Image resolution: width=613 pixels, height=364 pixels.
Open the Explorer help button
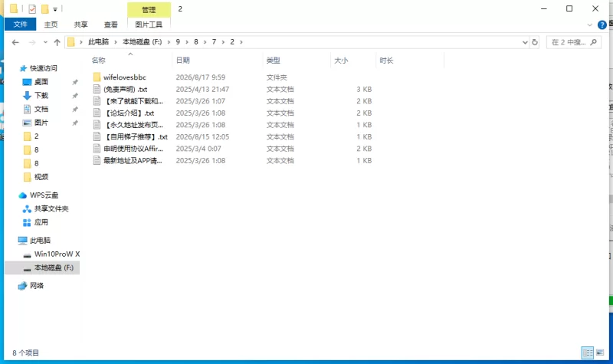click(602, 25)
